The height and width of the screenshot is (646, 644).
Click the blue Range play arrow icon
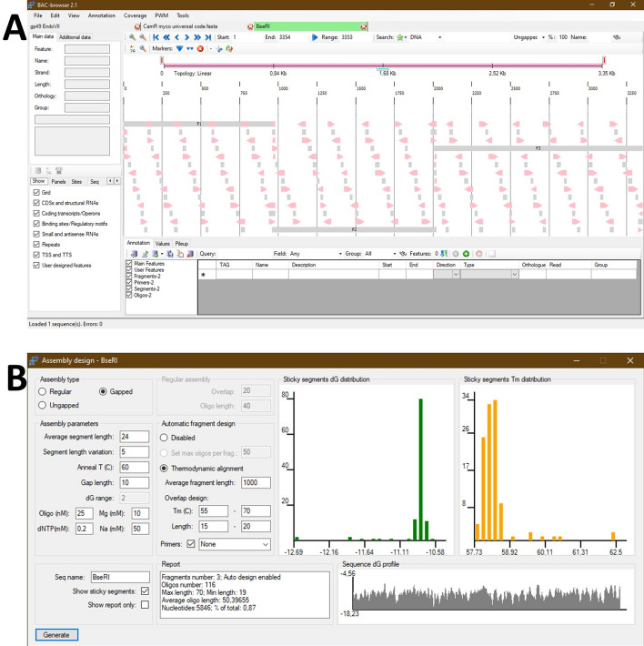coord(316,37)
